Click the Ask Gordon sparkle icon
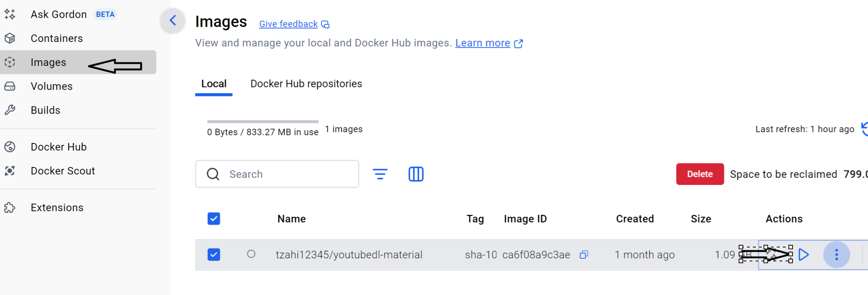Viewport: 868px width, 295px height. [x=10, y=14]
